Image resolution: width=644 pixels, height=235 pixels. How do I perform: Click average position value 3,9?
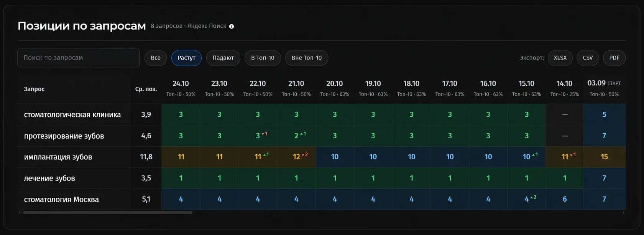146,114
